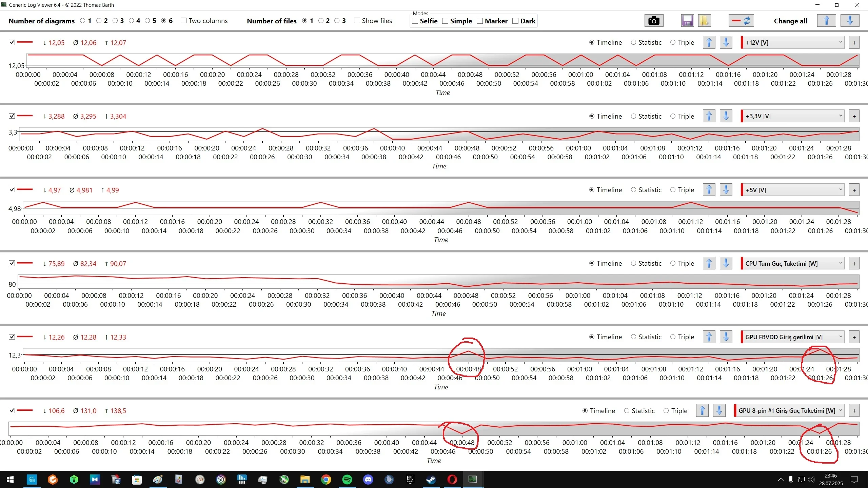This screenshot has height=488, width=868.
Task: Open the +12V [V] sensor dropdown
Action: coord(793,42)
